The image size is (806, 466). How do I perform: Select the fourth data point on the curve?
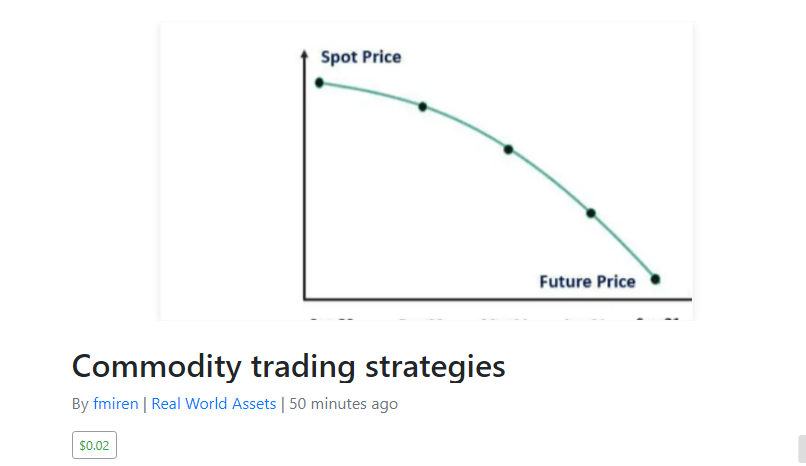pos(591,213)
